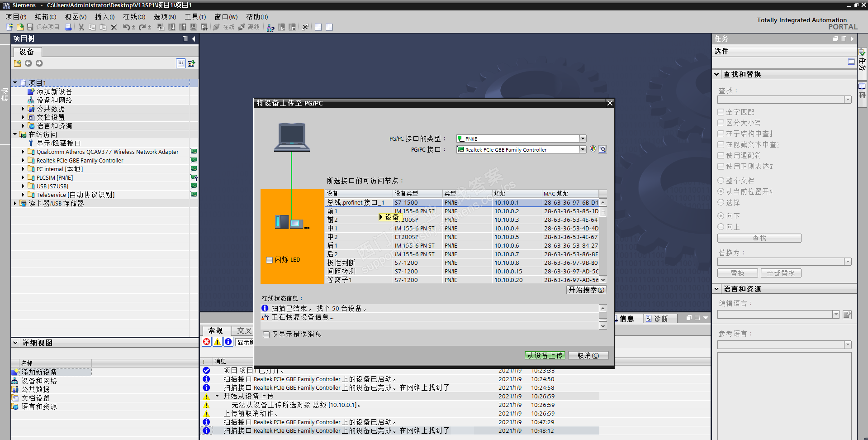Collapse the 查找和替换 section

coord(717,74)
